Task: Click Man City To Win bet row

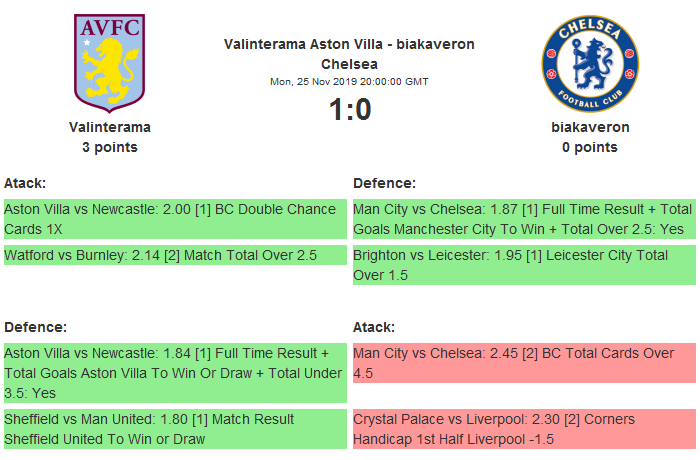Action: [x=523, y=219]
